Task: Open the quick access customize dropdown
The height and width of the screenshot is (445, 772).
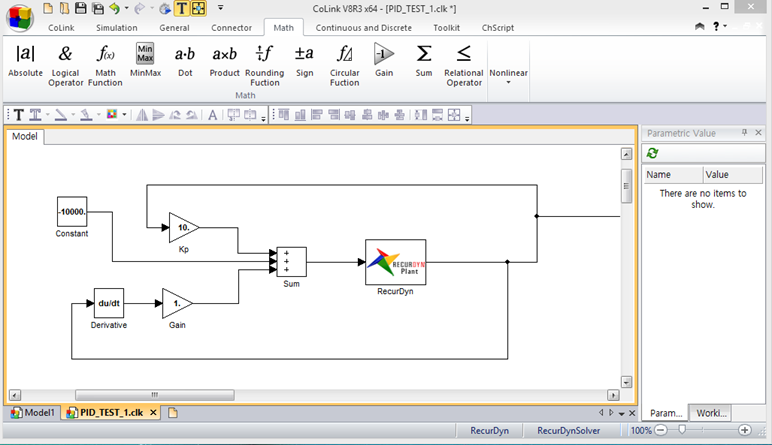Action: pos(221,8)
